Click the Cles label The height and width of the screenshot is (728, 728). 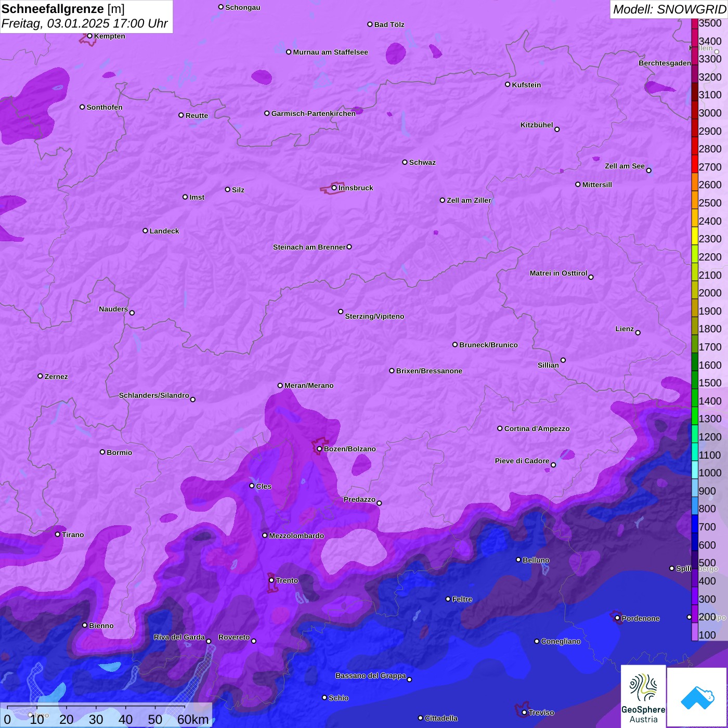(x=264, y=486)
